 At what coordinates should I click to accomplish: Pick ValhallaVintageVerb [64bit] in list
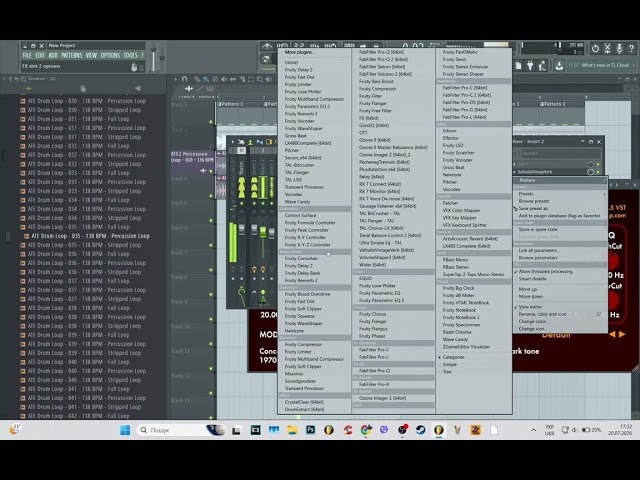(x=387, y=250)
